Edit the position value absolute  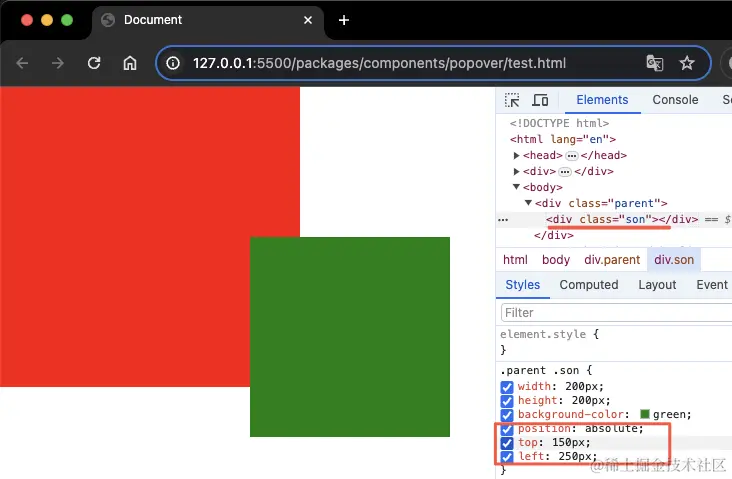click(x=613, y=428)
